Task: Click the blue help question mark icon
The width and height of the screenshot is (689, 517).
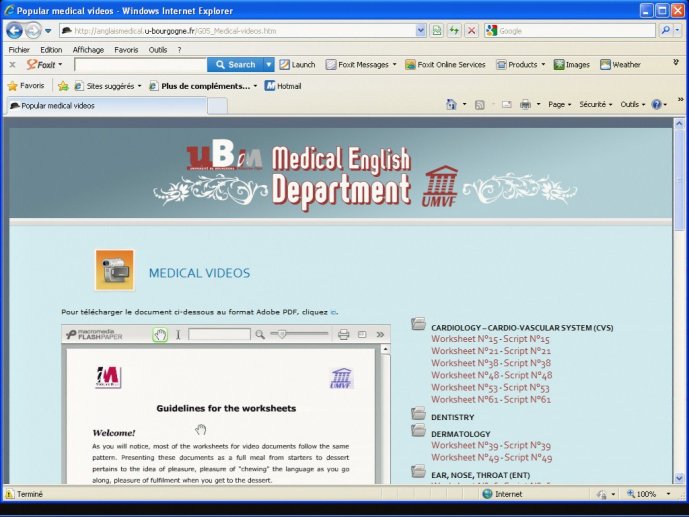Action: (657, 105)
